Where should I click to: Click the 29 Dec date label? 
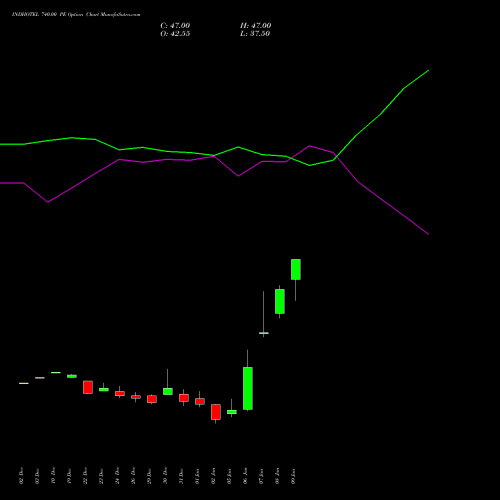[x=149, y=476]
